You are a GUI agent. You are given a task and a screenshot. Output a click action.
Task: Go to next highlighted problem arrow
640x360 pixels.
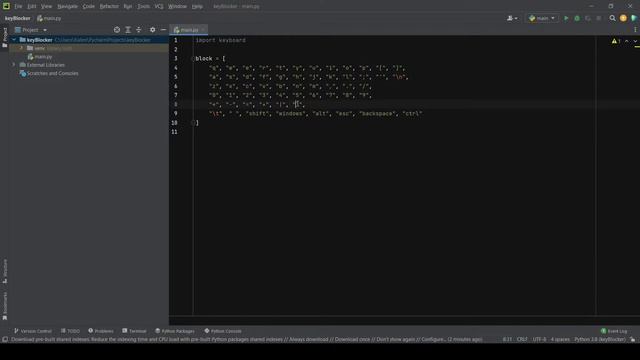635,41
